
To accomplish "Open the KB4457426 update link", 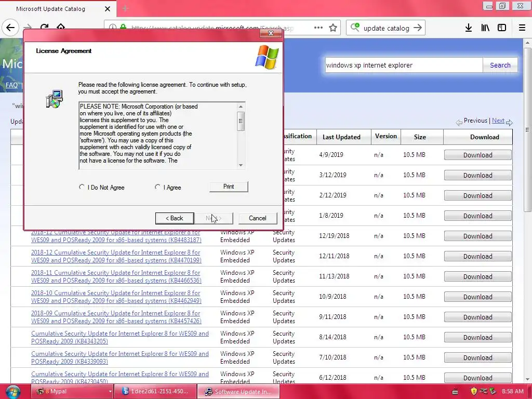I will pos(116,317).
